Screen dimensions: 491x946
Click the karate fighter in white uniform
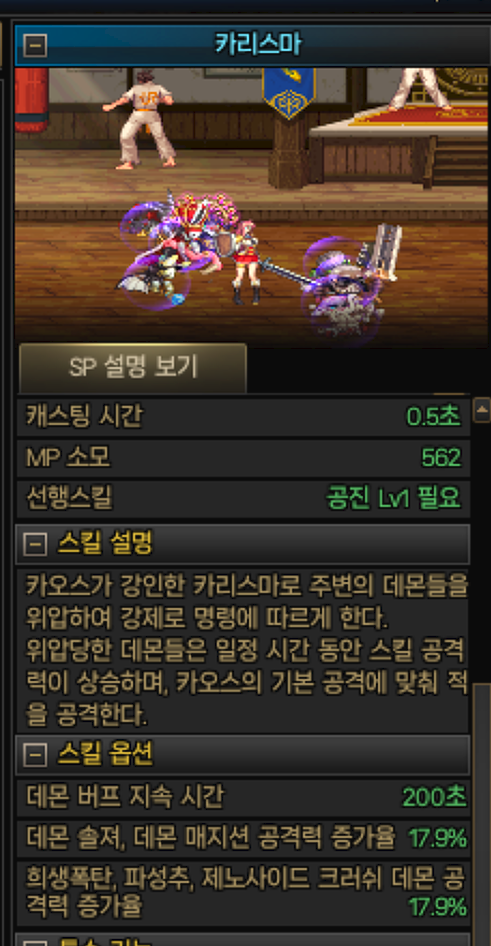click(140, 118)
